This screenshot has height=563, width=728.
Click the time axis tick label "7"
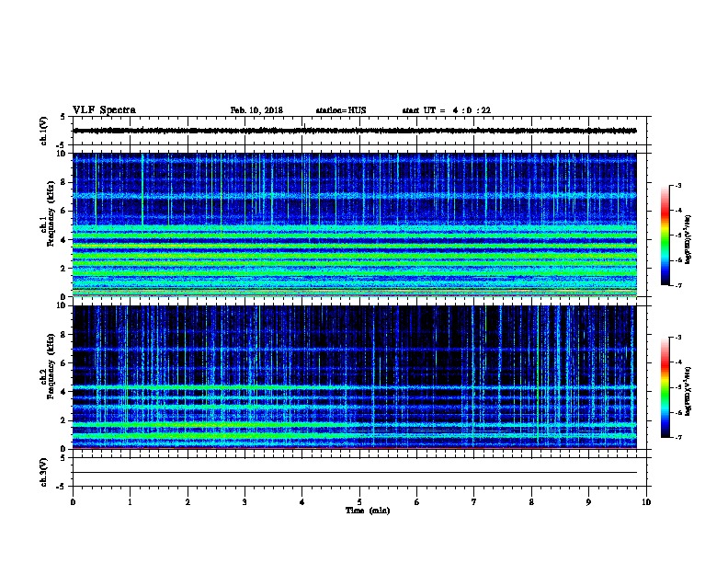pyautogui.click(x=474, y=502)
